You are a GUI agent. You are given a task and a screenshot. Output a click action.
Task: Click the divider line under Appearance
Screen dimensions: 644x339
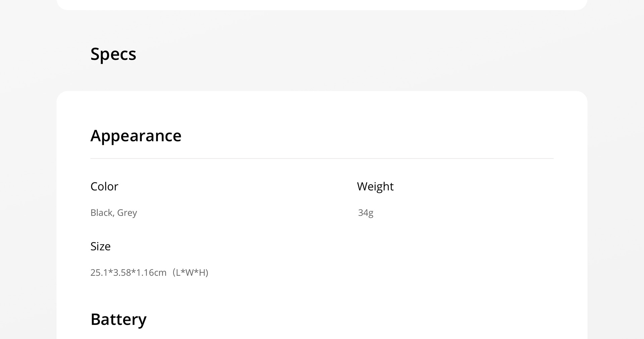(322, 159)
